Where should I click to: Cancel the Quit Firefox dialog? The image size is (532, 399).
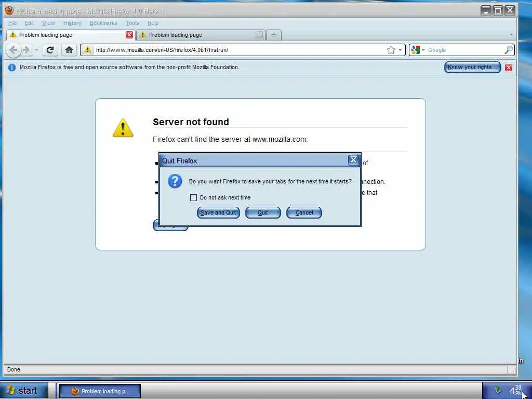coord(304,212)
